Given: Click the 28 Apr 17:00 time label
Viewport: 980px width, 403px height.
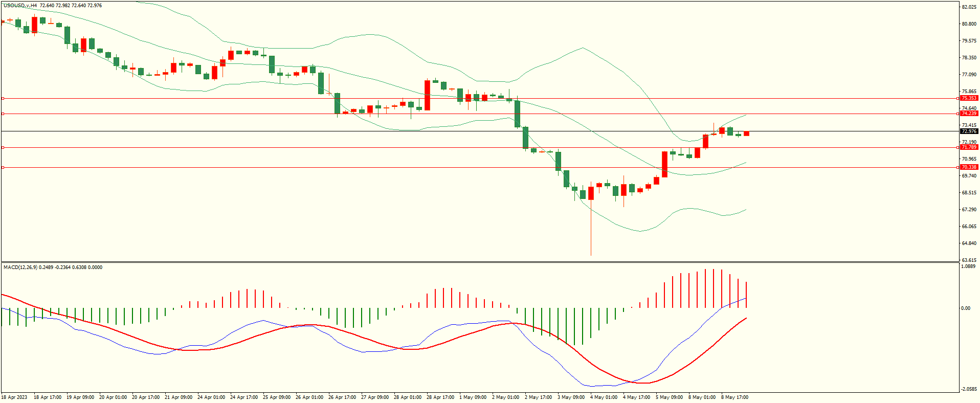Looking at the screenshot, I should (x=440, y=397).
